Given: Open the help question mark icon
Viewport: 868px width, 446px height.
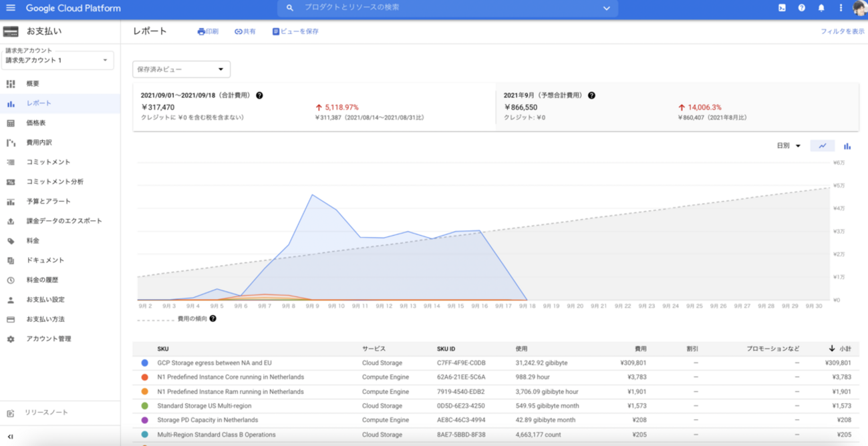Looking at the screenshot, I should (801, 8).
